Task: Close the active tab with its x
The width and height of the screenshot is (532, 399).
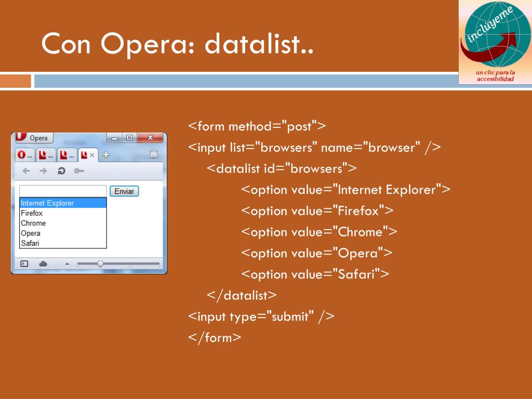Action: coord(92,155)
